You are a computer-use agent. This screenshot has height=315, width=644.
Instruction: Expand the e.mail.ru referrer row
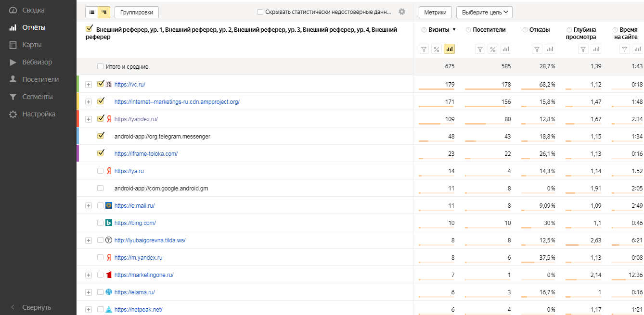click(89, 206)
